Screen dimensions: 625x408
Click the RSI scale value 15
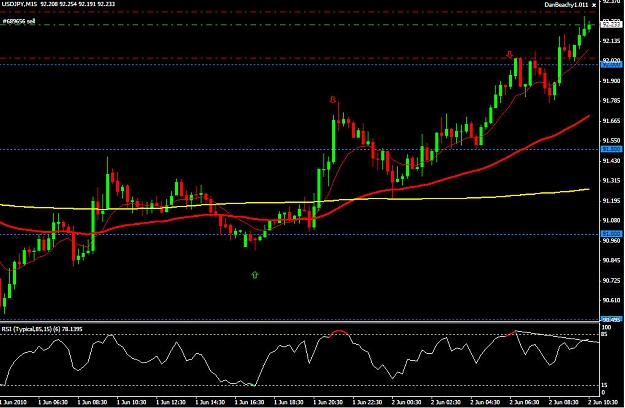(604, 385)
